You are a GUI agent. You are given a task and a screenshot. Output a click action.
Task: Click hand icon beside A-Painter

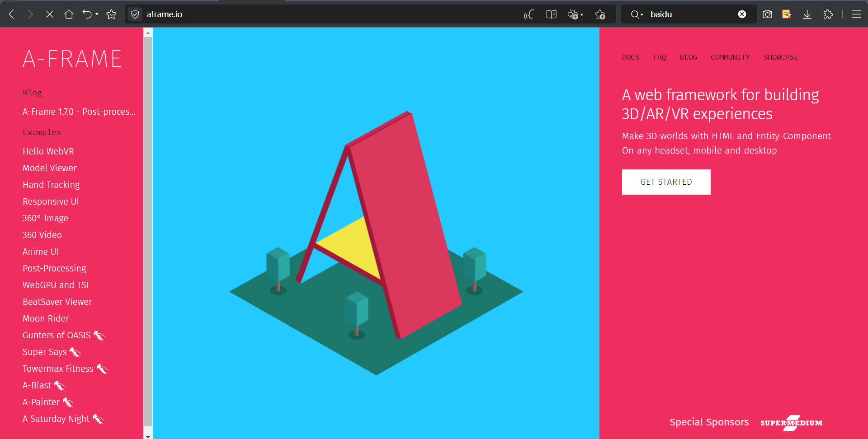tap(68, 402)
